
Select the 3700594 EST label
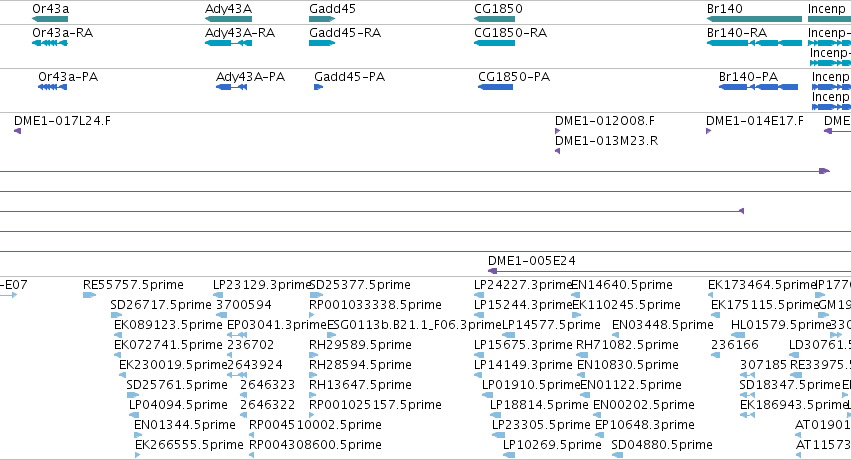(x=244, y=304)
